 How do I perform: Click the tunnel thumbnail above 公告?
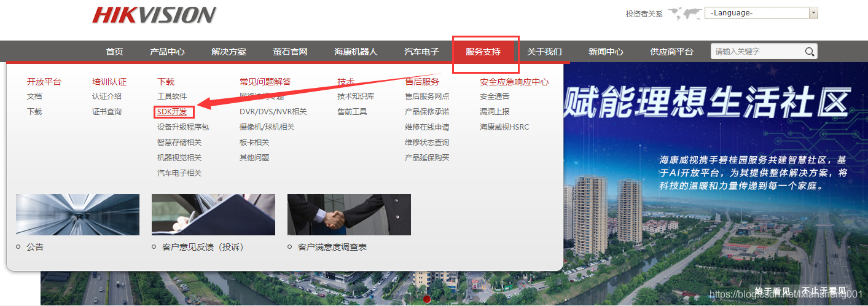click(77, 214)
